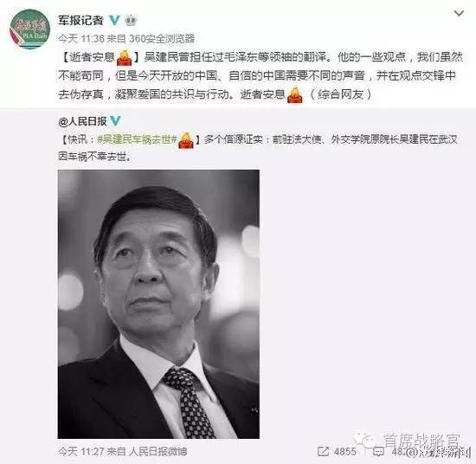Click the repost share icon
This screenshot has width=476, height=464.
click(324, 451)
